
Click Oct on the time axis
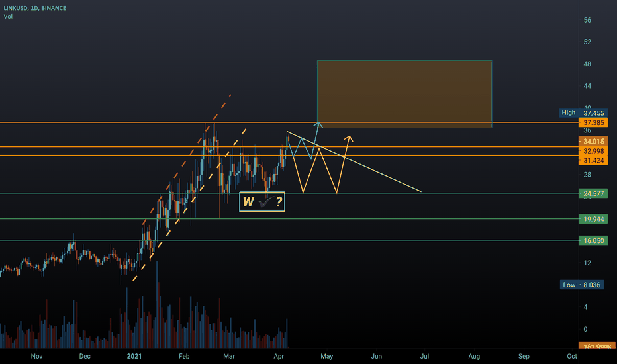click(x=572, y=356)
